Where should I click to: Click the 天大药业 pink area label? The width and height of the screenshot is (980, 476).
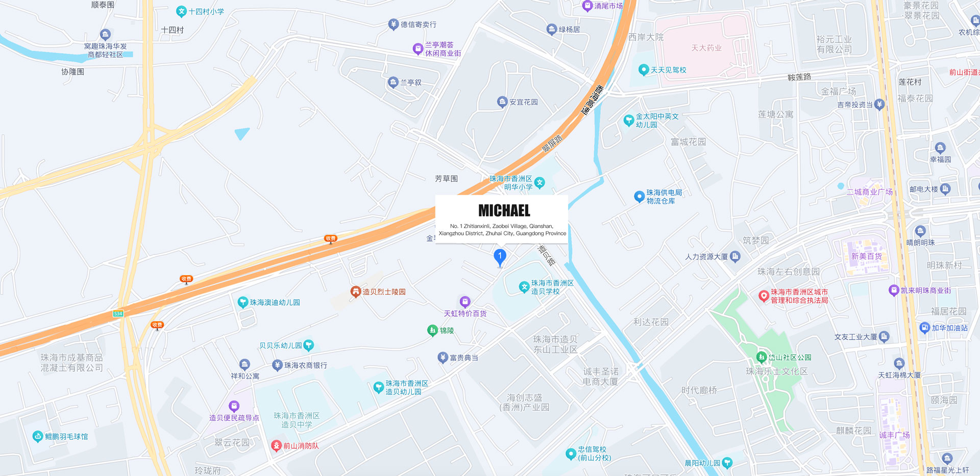(x=706, y=48)
